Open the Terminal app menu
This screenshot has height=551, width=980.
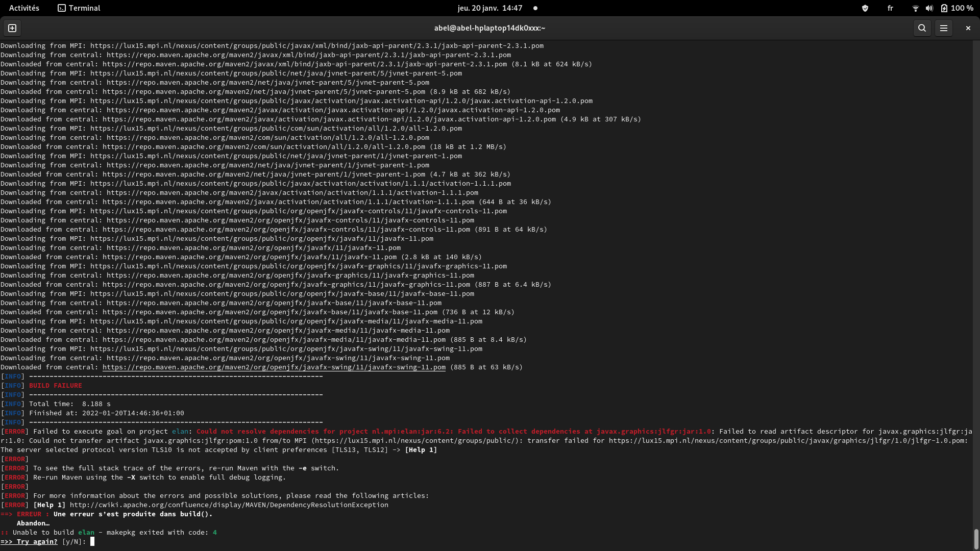(x=79, y=8)
